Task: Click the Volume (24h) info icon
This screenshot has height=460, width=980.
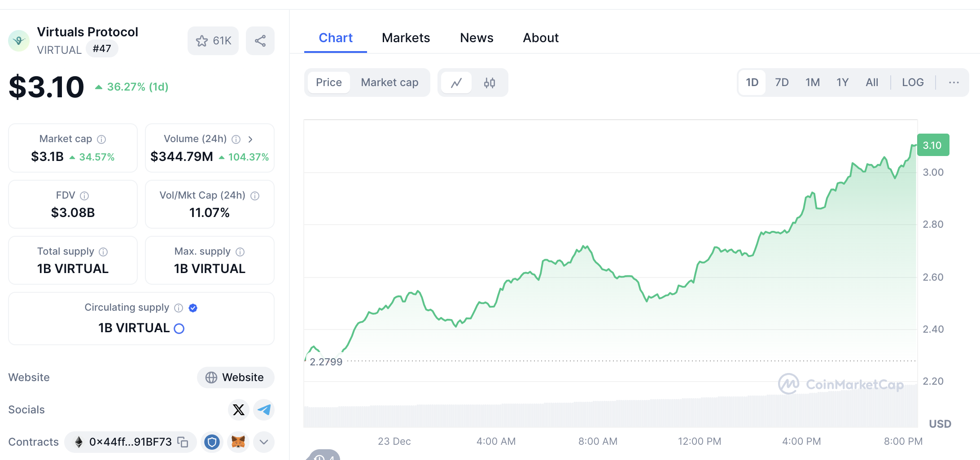Action: click(x=236, y=139)
